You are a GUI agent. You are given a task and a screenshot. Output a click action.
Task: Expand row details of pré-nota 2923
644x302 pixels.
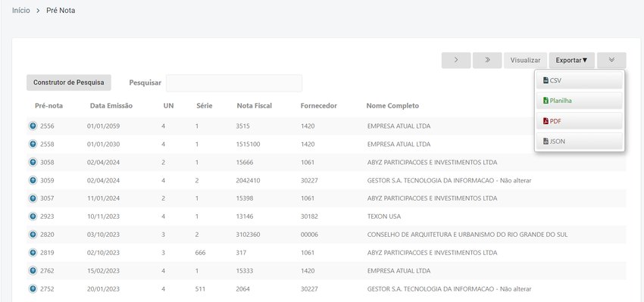(x=33, y=216)
